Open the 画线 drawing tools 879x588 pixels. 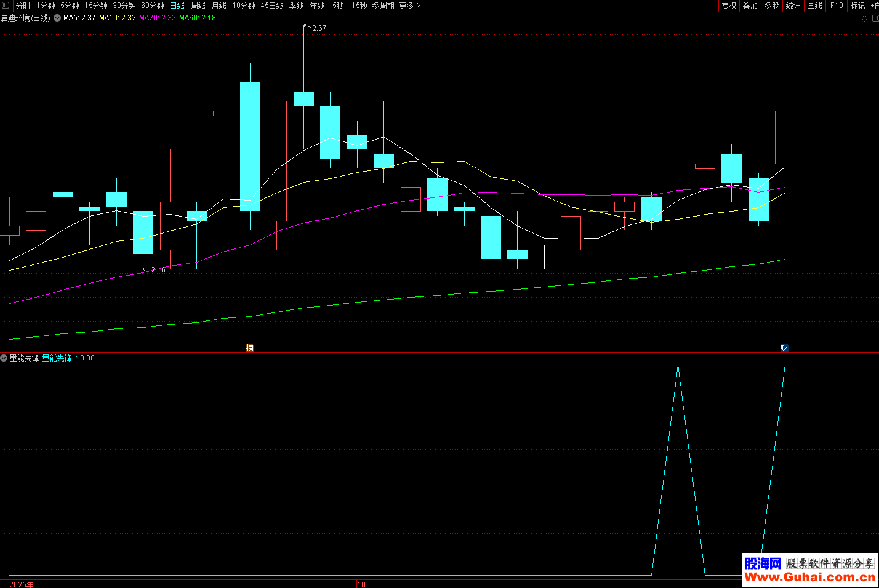tap(814, 6)
